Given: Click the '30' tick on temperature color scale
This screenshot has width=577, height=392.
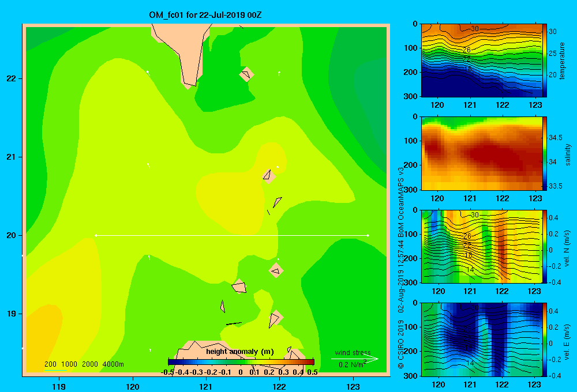Looking at the screenshot, I should pyautogui.click(x=552, y=32).
